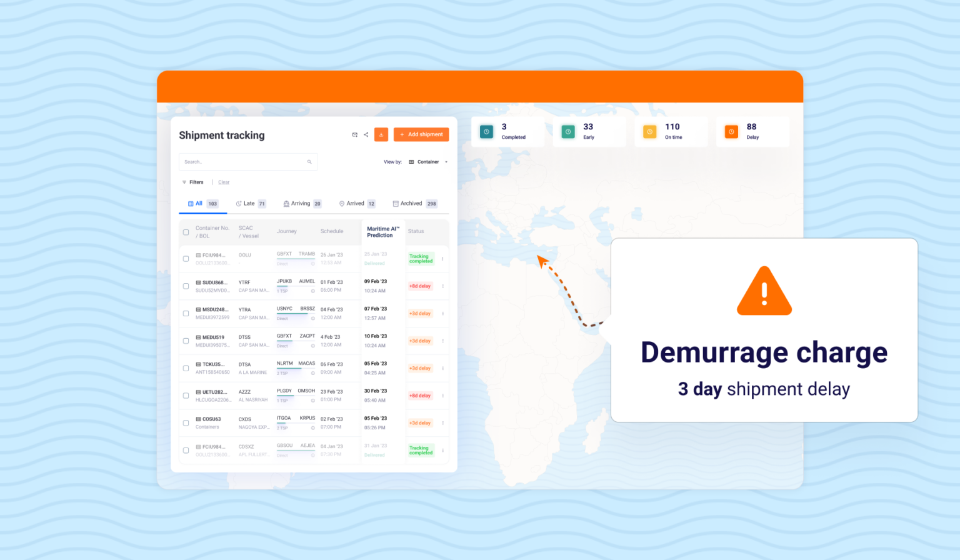The height and width of the screenshot is (560, 960).
Task: Open the Container view-by dropdown
Action: click(427, 161)
